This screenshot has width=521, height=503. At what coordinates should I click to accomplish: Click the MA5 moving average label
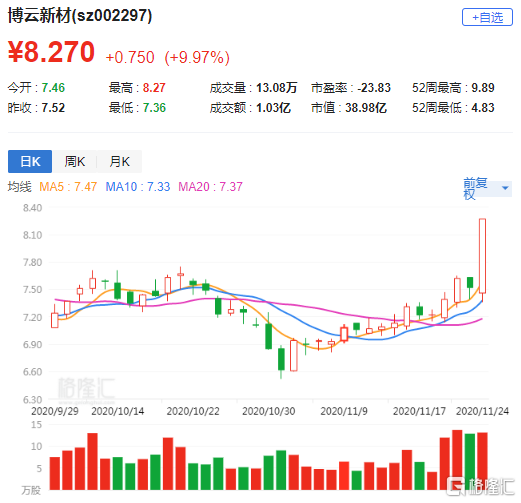click(x=68, y=187)
